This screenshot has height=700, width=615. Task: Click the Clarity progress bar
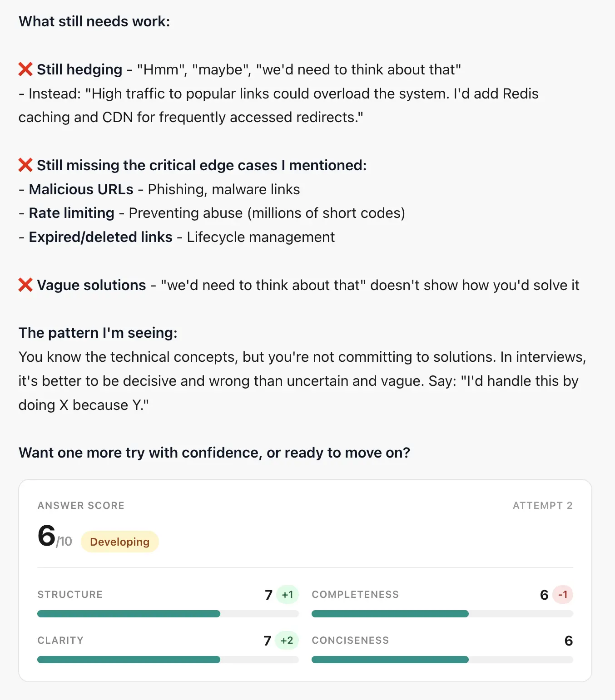(168, 660)
